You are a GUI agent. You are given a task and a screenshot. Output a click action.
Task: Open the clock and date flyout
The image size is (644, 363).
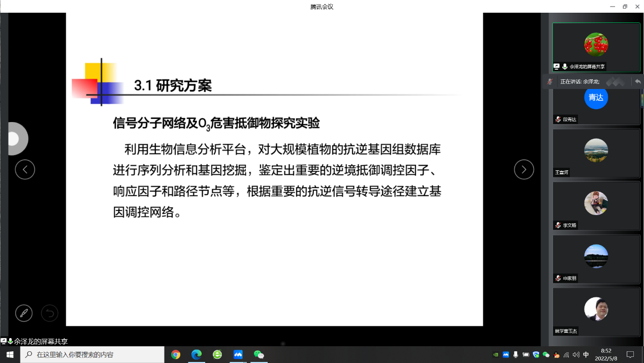pos(606,355)
